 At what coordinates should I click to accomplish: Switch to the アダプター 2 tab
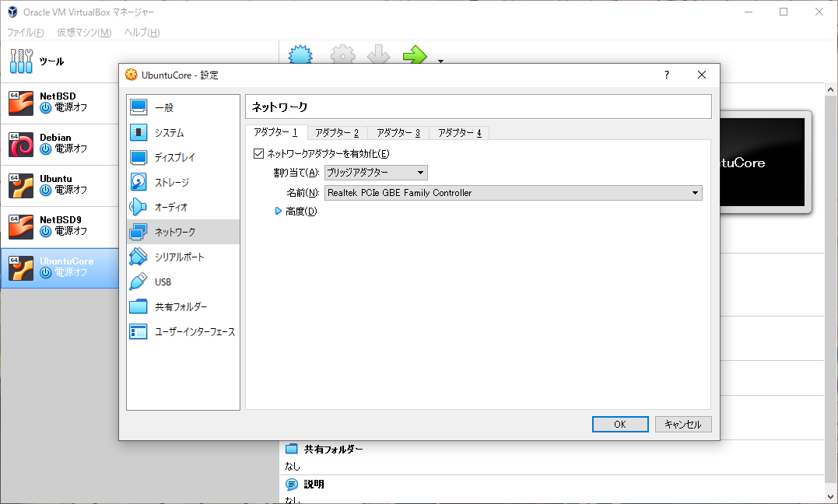coord(337,132)
